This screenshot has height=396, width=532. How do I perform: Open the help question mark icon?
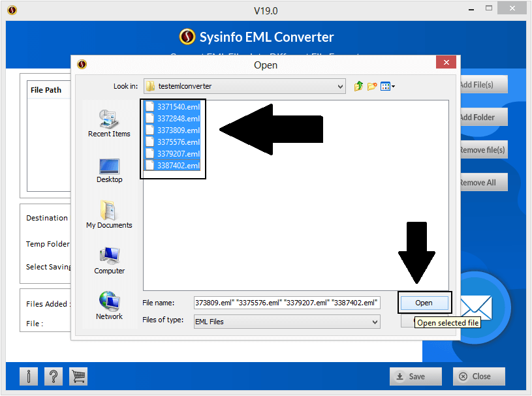click(x=54, y=376)
